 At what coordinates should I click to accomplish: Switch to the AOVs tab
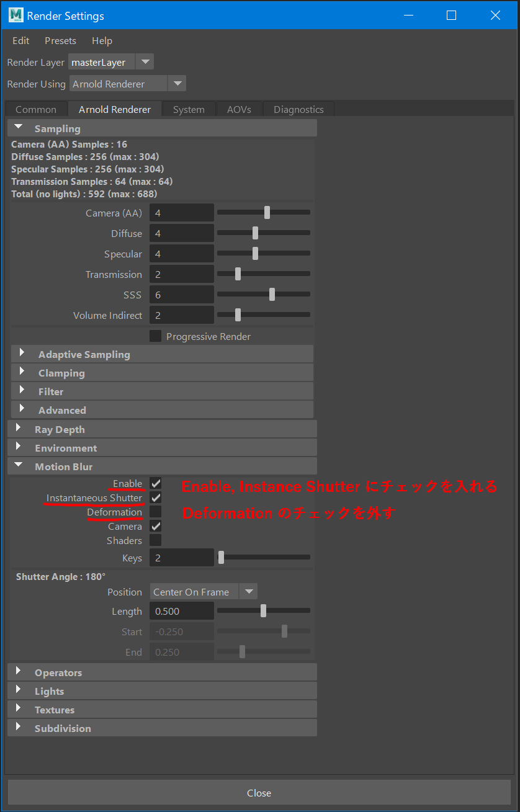[x=239, y=109]
